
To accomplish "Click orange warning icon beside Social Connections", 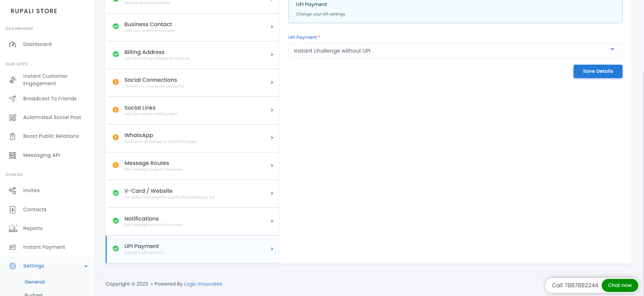I will tap(116, 82).
